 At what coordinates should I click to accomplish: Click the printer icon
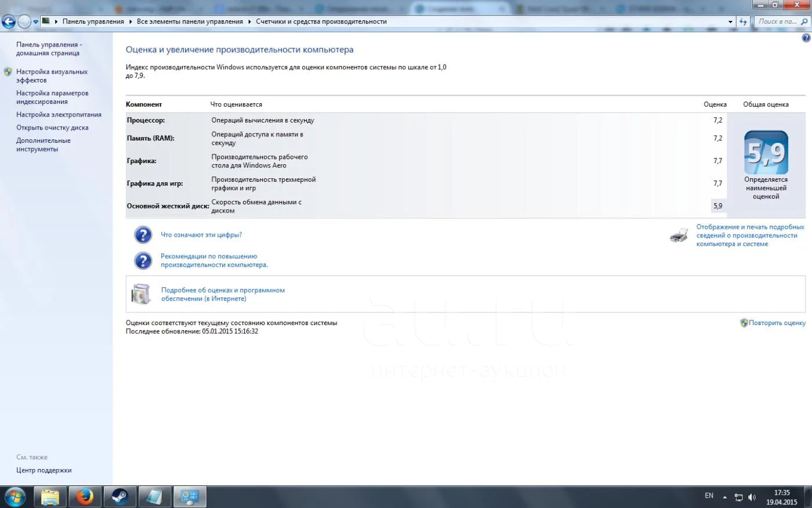(x=679, y=235)
